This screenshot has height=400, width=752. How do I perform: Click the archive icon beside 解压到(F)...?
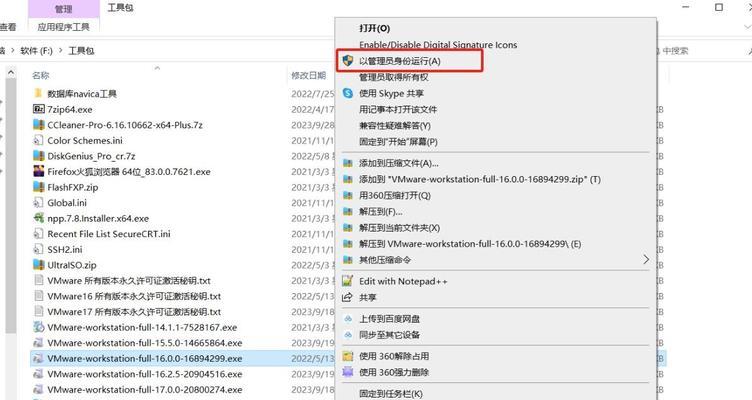click(x=348, y=212)
